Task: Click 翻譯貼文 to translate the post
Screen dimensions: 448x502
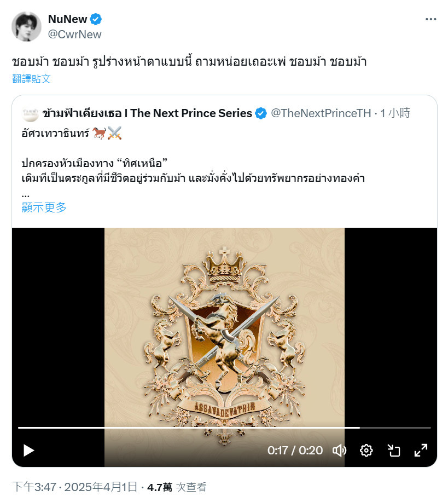Action: [31, 79]
